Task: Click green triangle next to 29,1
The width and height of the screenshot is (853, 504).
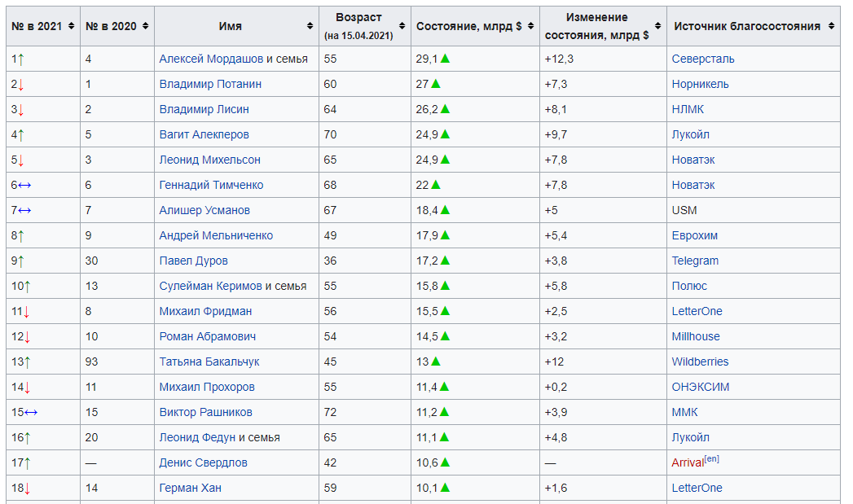Action: (446, 59)
